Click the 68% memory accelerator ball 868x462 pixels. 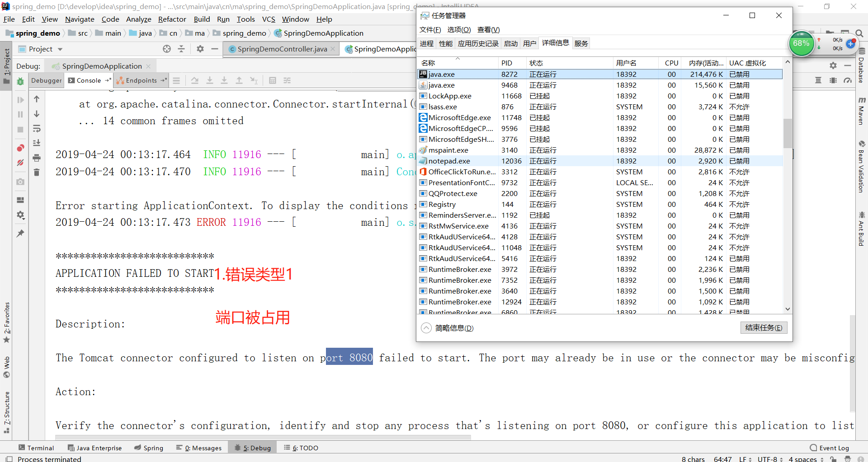pos(801,43)
